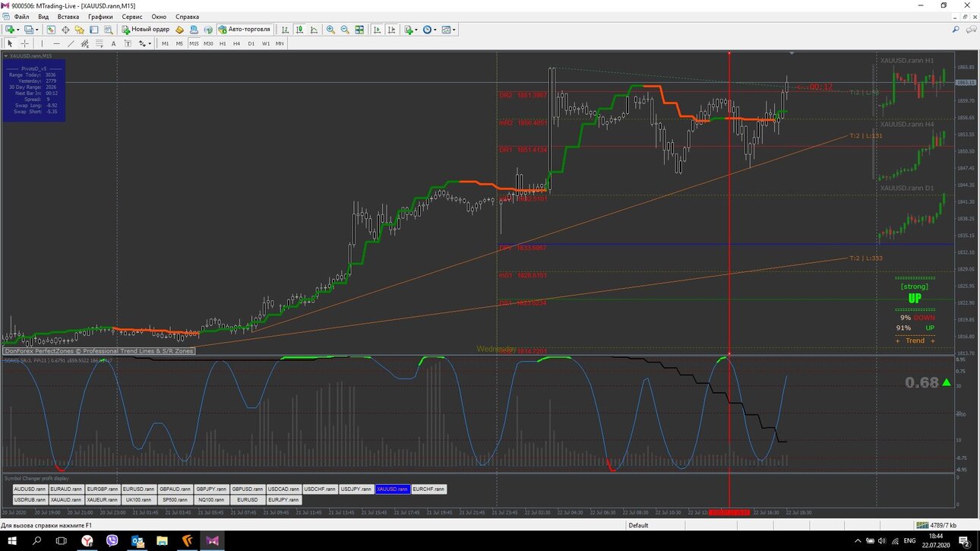Open the Сервис menu

pos(132,16)
